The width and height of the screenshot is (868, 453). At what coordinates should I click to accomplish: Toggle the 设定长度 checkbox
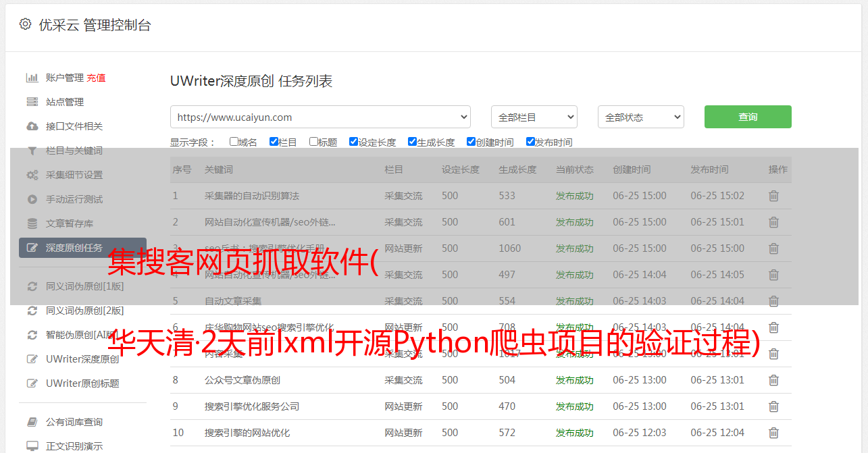click(x=353, y=142)
